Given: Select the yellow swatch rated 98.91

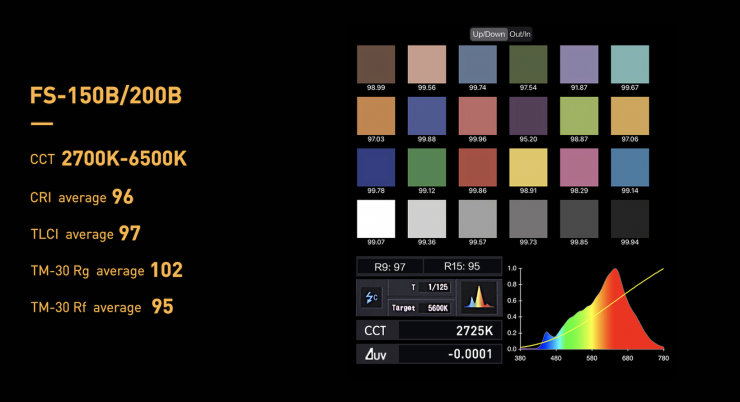Looking at the screenshot, I should point(527,166).
